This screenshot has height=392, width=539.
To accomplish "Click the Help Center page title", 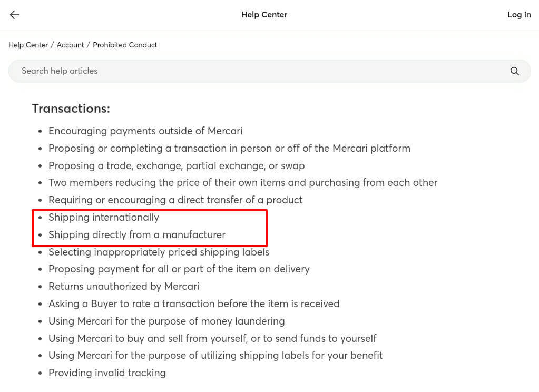I will pyautogui.click(x=264, y=15).
